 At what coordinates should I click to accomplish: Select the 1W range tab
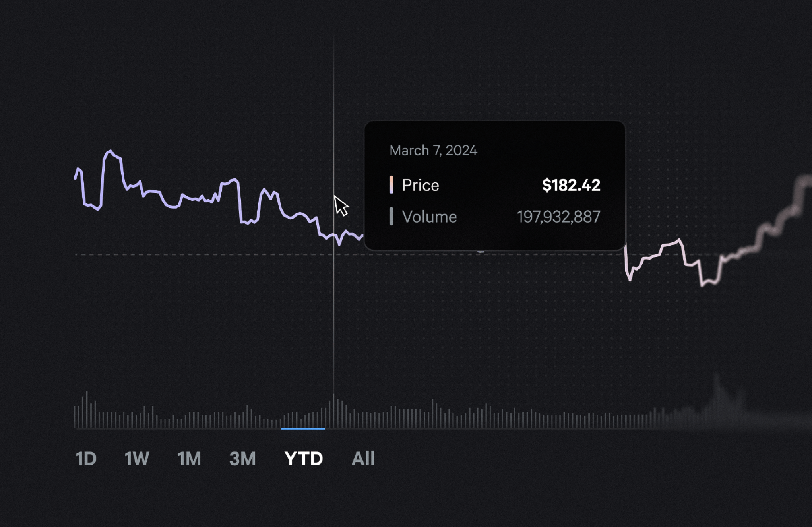137,459
